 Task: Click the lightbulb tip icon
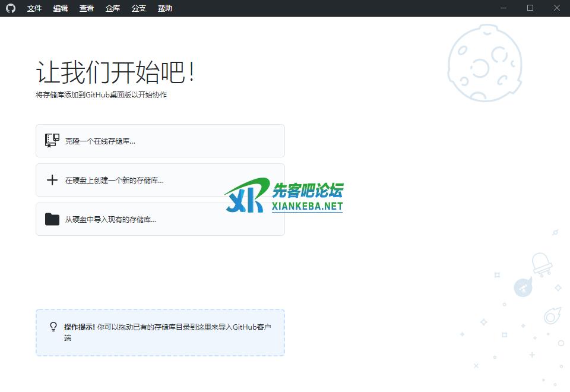point(53,327)
